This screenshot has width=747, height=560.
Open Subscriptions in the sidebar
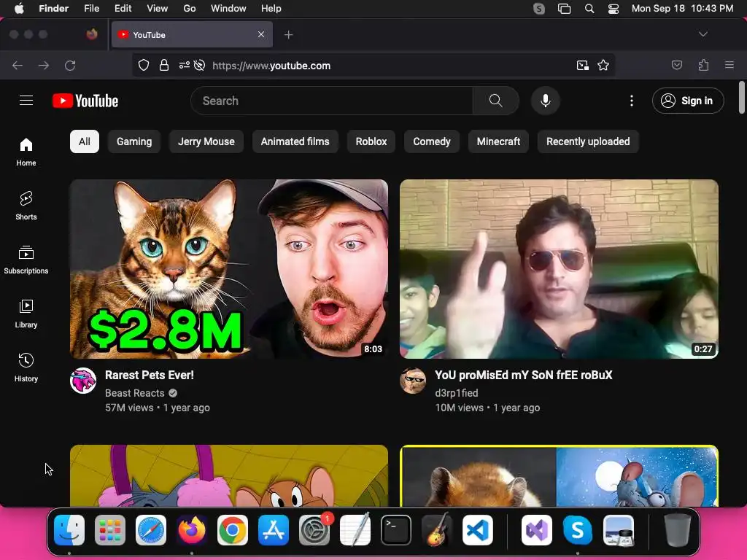pos(26,260)
